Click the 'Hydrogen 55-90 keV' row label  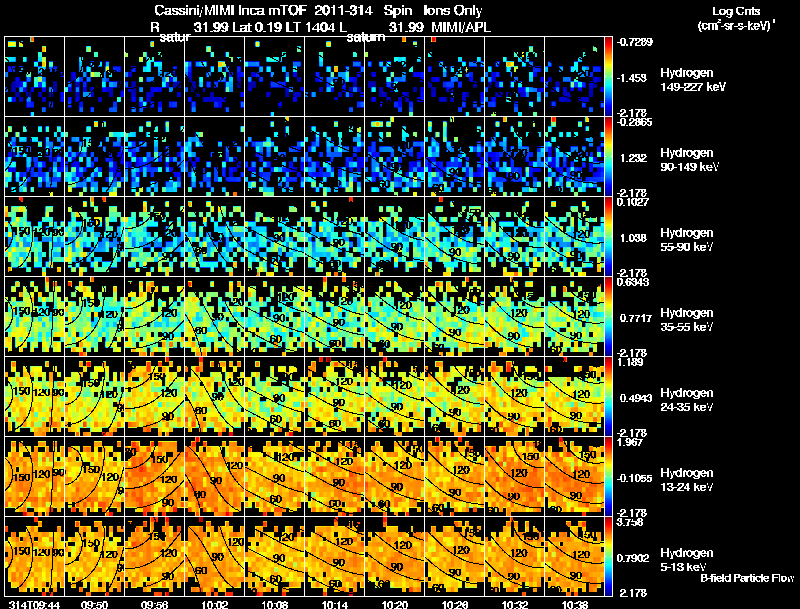tap(687, 240)
